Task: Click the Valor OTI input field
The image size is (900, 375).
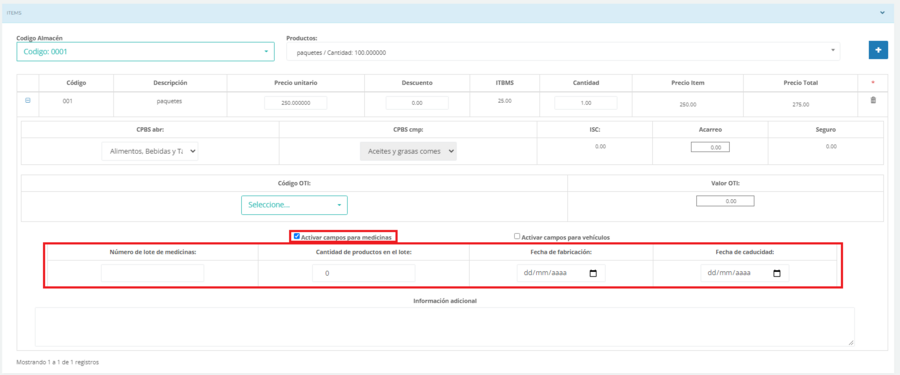Action: 725,202
